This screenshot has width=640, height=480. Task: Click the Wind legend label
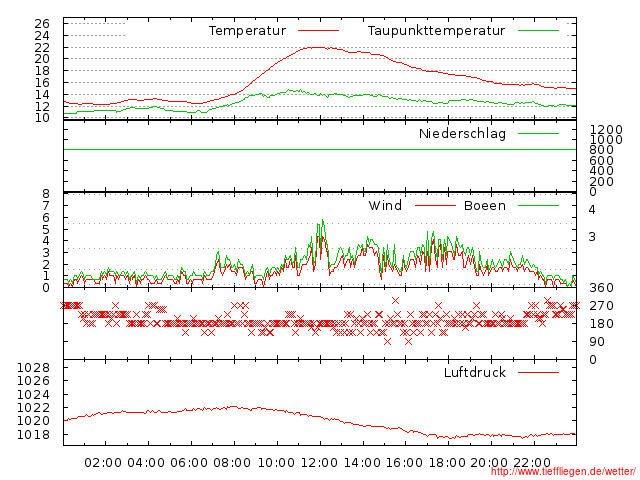pos(385,206)
